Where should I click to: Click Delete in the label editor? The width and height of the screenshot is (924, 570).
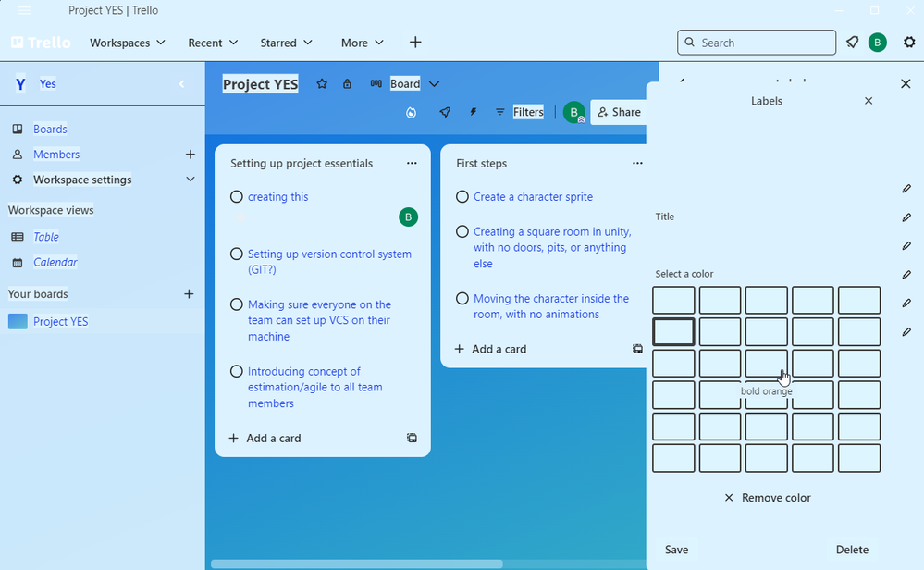click(x=852, y=550)
